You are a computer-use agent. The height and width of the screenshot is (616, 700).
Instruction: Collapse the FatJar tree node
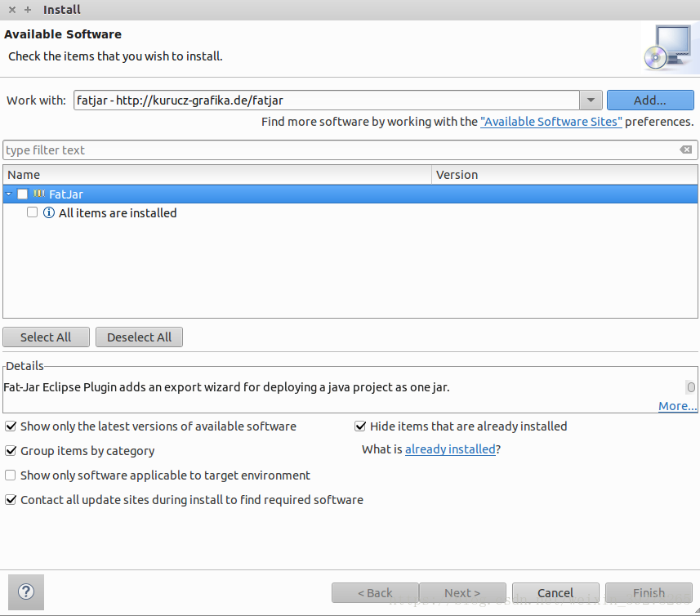click(x=8, y=194)
